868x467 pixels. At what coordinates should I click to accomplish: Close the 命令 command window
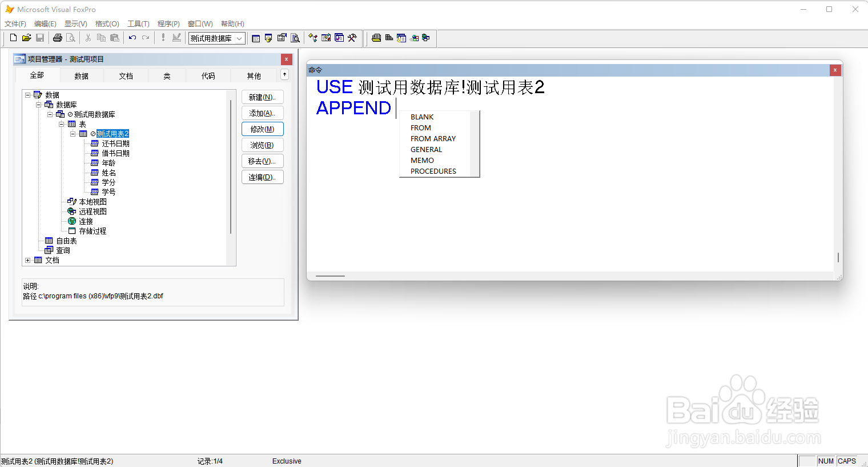835,70
